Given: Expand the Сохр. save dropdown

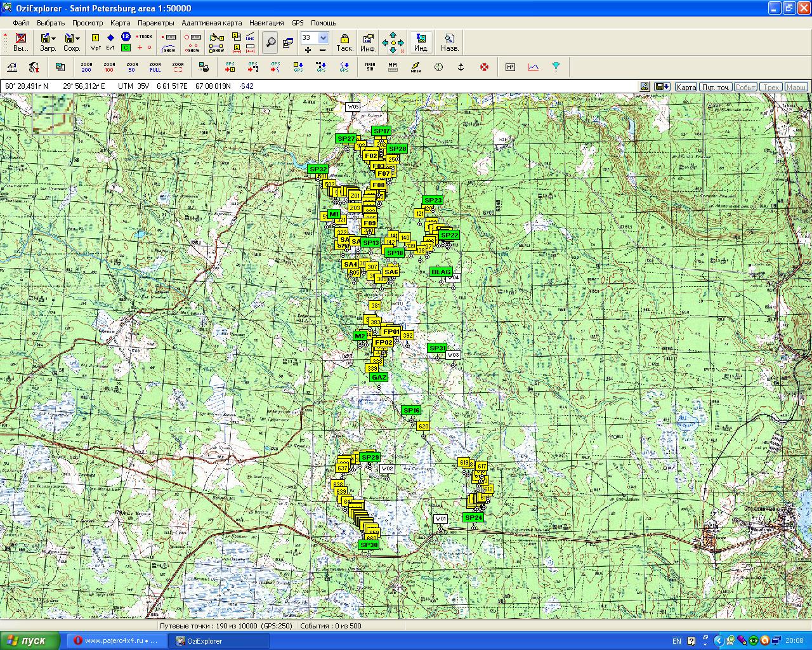Looking at the screenshot, I should (77, 39).
